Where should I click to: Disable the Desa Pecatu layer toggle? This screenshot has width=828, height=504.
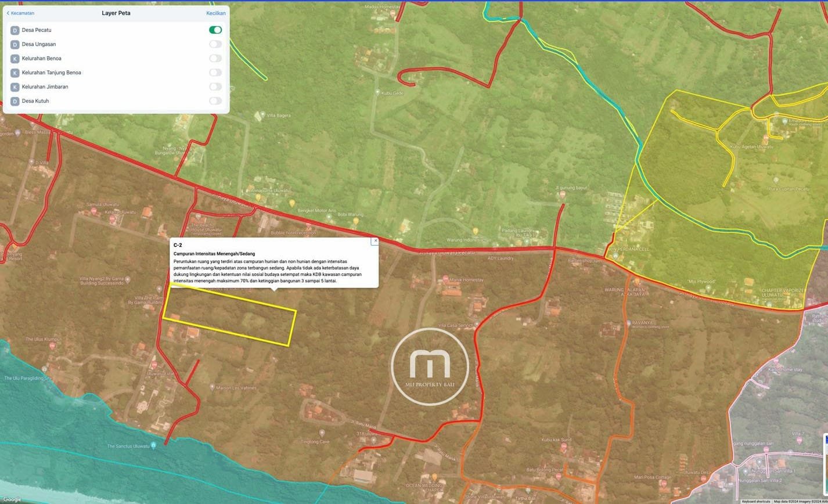(215, 30)
